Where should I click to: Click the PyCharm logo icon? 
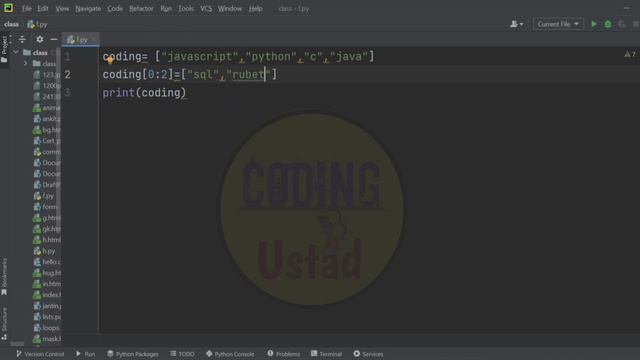tap(8, 8)
